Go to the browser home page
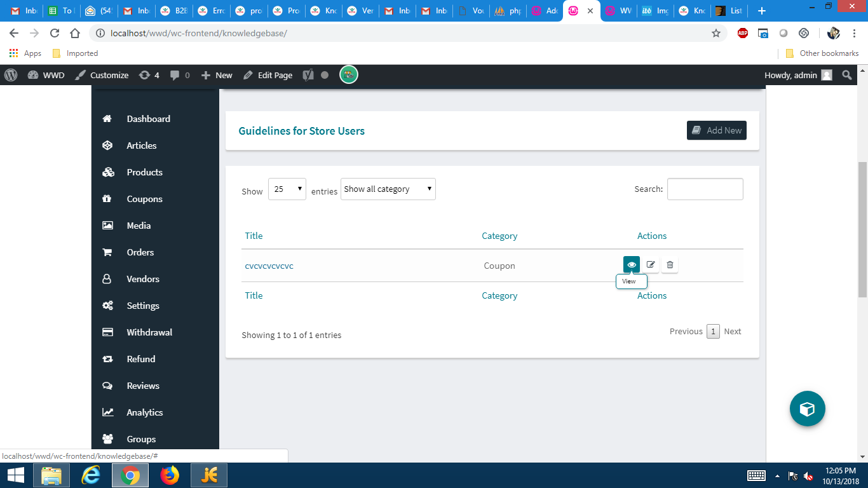Viewport: 868px width, 488px height. [75, 33]
